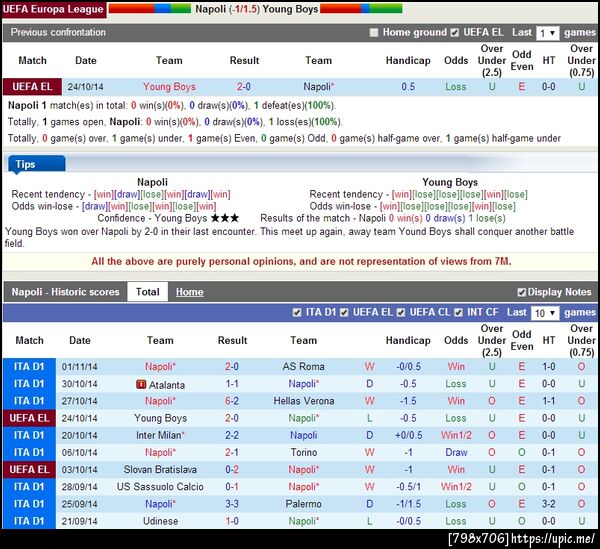600x549 pixels.
Task: Click the Previous confrontation section title
Action: (58, 33)
